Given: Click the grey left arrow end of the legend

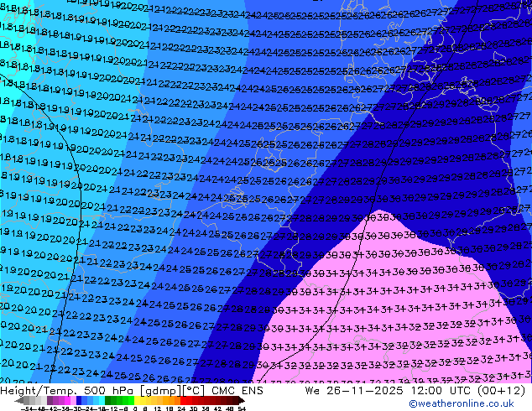Looking at the screenshot, I should (19, 400).
